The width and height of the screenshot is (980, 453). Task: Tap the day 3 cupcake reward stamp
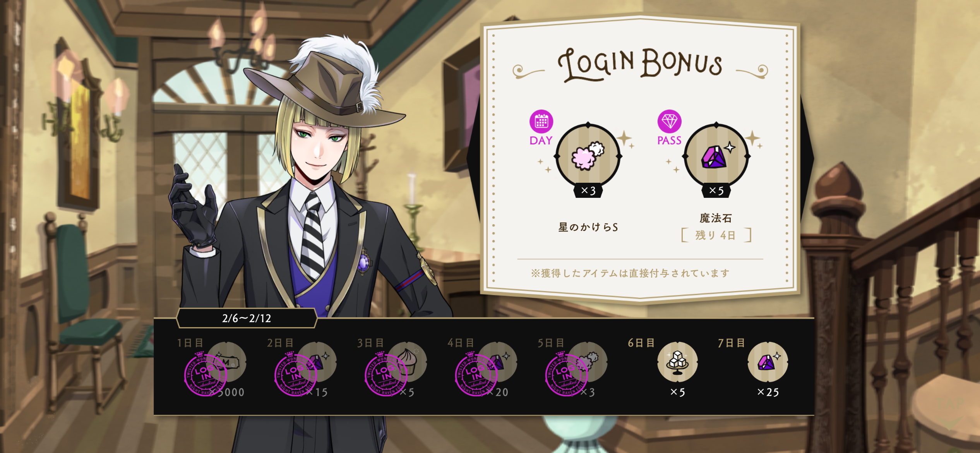coord(386,374)
